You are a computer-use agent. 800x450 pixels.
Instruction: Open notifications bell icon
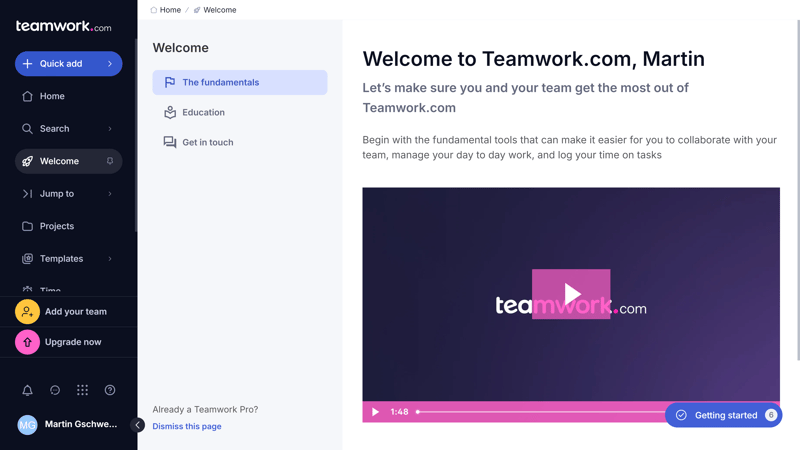point(28,390)
